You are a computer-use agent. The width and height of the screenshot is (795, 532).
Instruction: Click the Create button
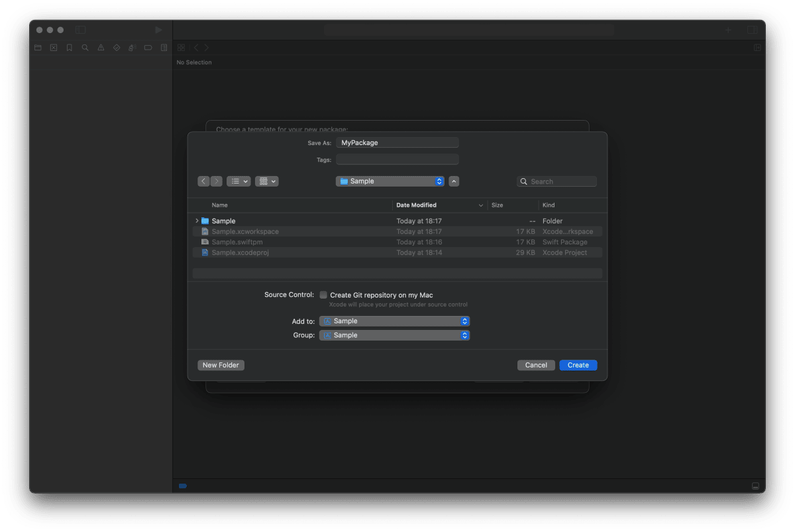pos(578,365)
